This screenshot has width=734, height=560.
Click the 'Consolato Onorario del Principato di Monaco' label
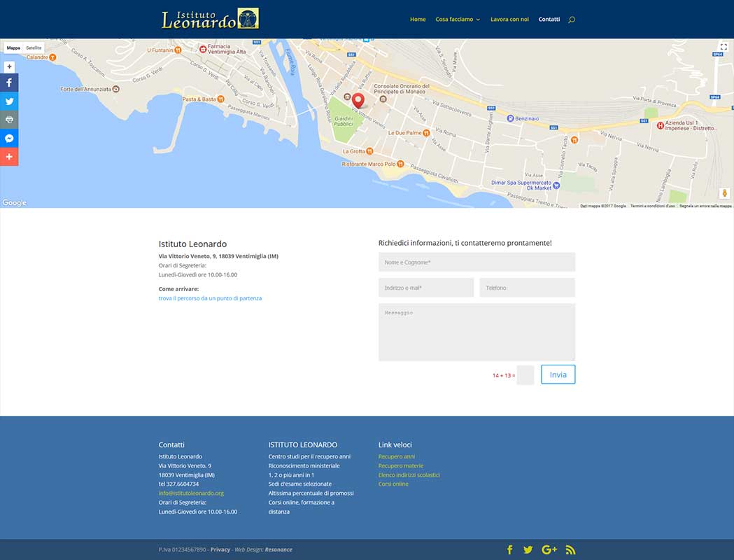(x=402, y=89)
